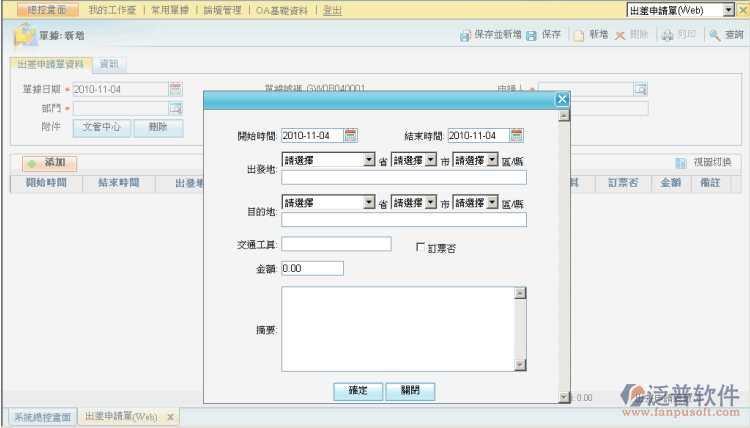Close the window at top right corner
This screenshot has width=750, height=428.
point(743,10)
